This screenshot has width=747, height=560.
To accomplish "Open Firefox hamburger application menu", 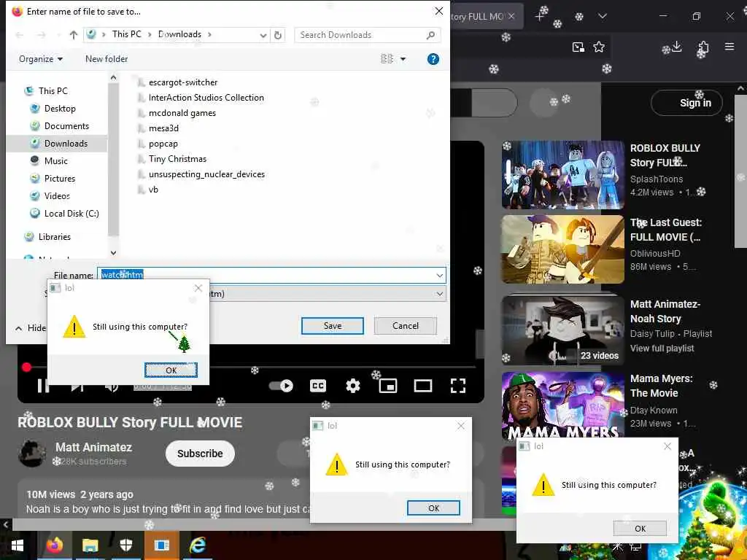I will [729, 47].
